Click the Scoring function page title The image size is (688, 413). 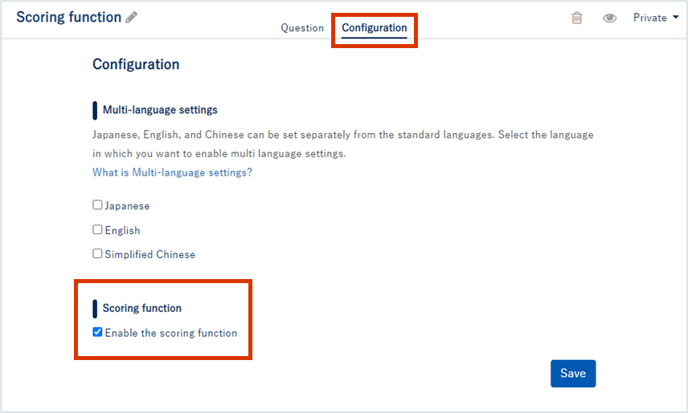[69, 17]
